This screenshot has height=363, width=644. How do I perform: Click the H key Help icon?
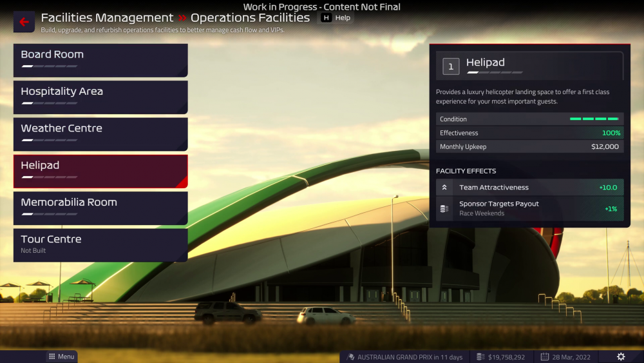[x=326, y=17]
